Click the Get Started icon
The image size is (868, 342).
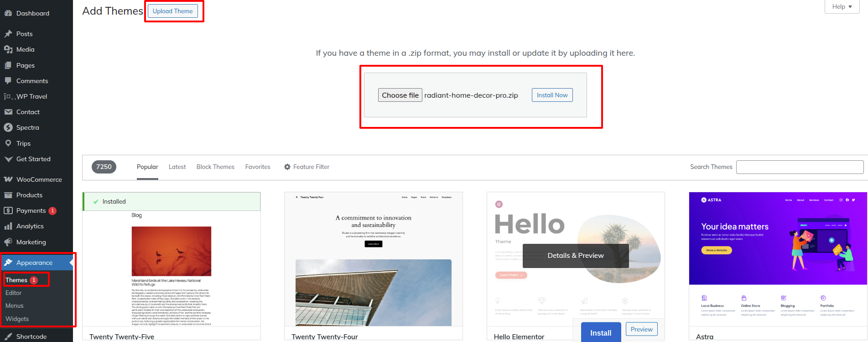pyautogui.click(x=8, y=159)
